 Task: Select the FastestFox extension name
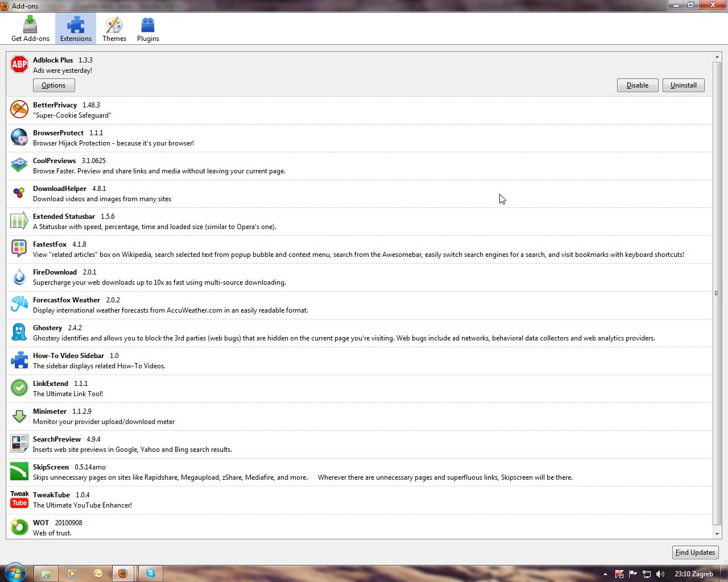coord(49,244)
